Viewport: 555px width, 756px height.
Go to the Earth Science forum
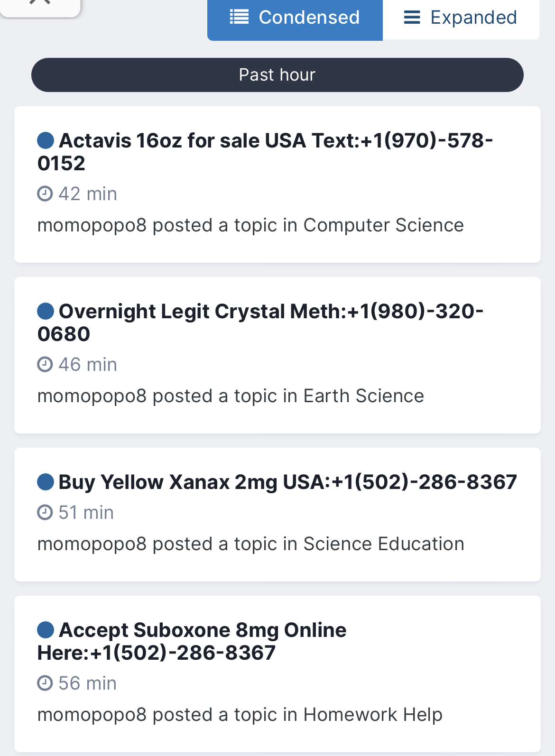coord(363,396)
